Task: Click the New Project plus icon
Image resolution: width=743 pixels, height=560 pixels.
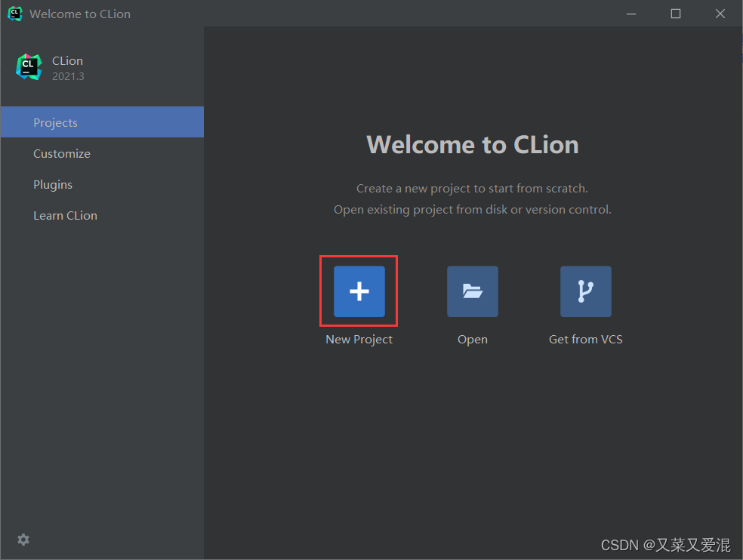Action: pos(359,291)
